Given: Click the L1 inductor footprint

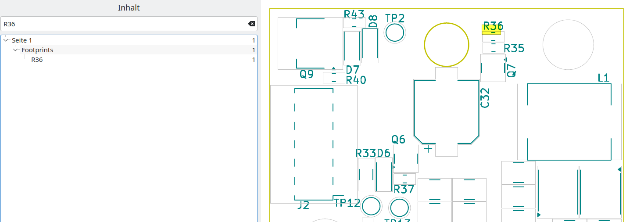Looking at the screenshot, I should (569, 122).
